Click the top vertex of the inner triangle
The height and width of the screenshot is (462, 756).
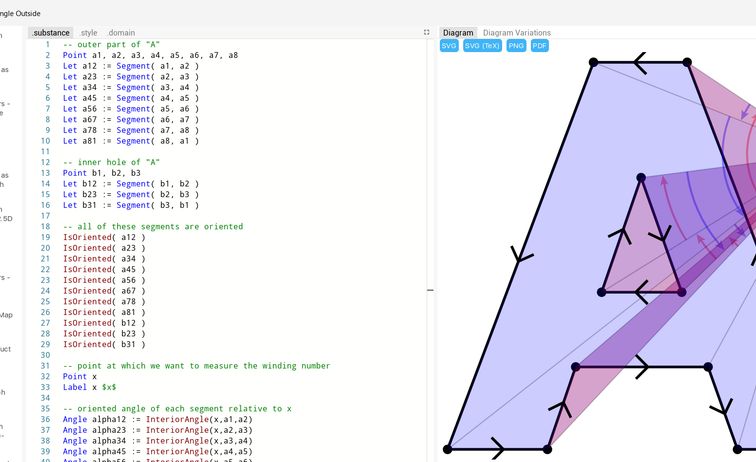point(641,179)
